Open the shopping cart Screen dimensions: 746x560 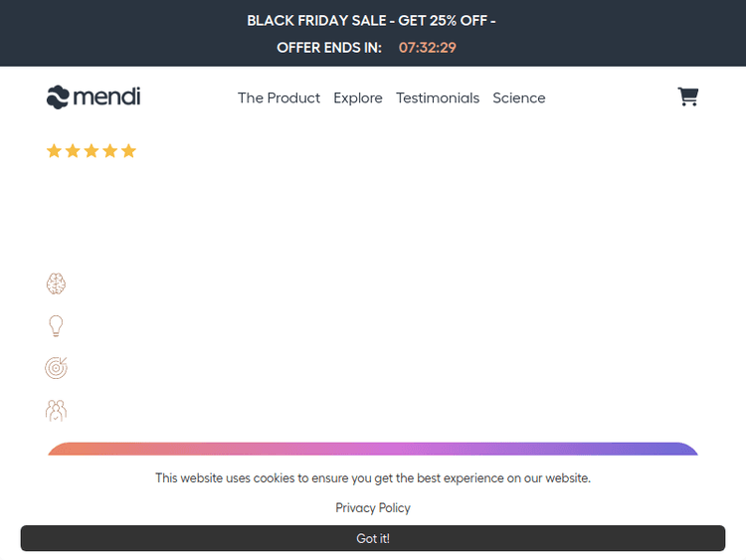click(687, 96)
